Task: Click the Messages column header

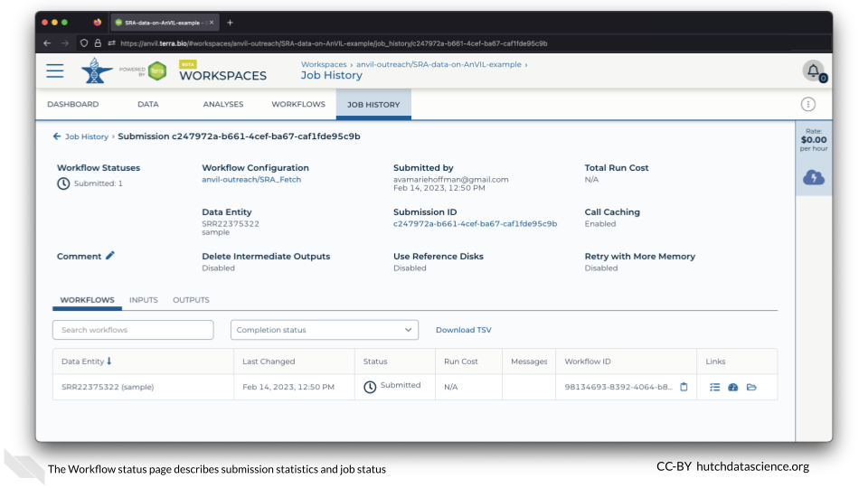Action: coord(529,361)
